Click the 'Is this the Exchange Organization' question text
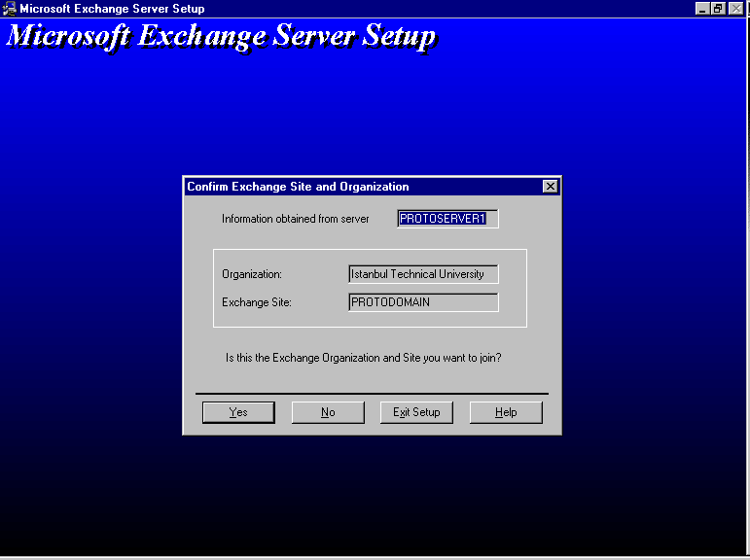750x560 pixels. coord(363,358)
